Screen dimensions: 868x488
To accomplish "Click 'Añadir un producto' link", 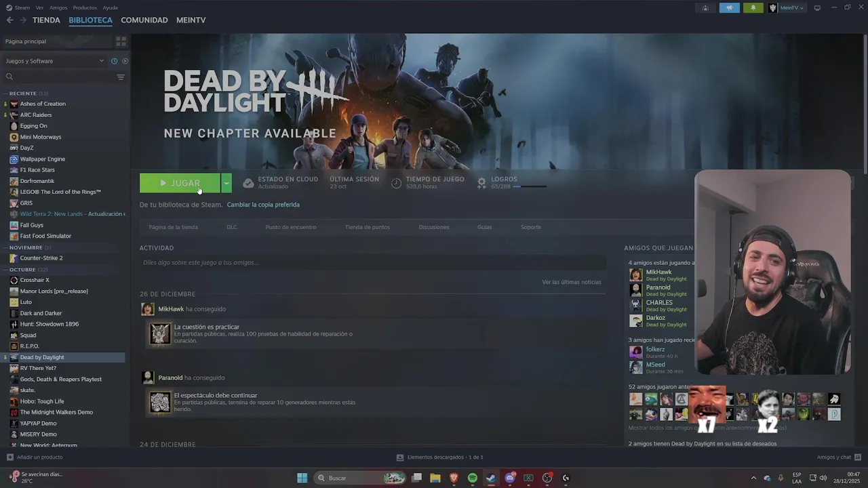I will tap(39, 457).
